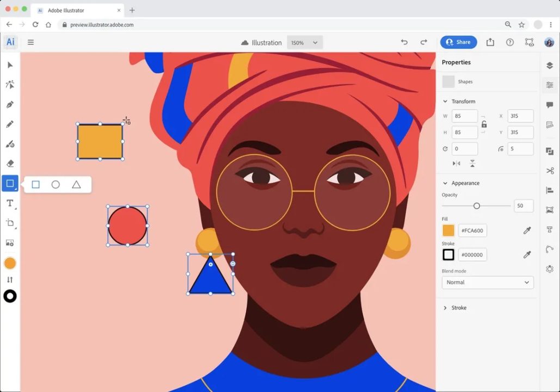Open the Blend mode dropdown
Image resolution: width=560 pixels, height=392 pixels.
tap(487, 282)
